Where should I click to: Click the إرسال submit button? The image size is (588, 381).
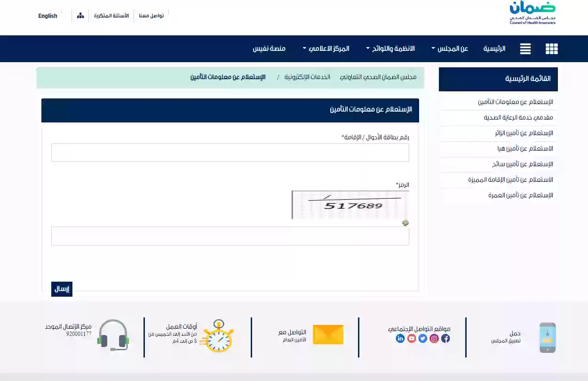[x=62, y=289]
